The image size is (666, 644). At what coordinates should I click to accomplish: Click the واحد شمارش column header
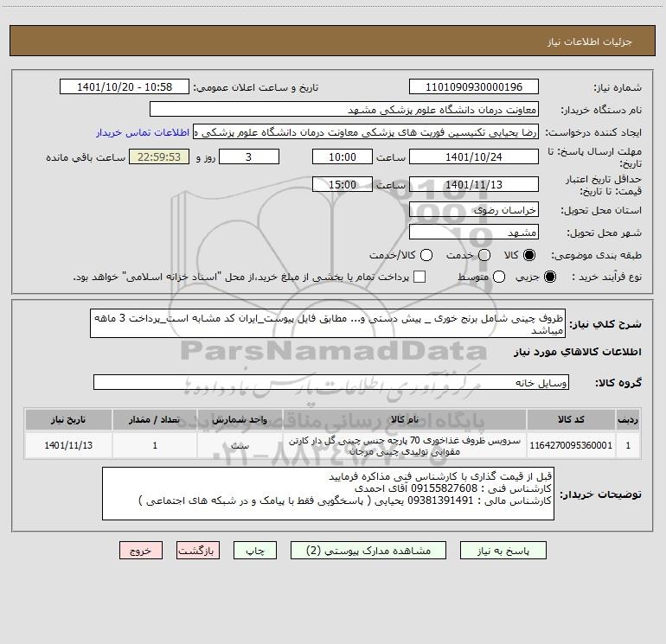(x=240, y=419)
